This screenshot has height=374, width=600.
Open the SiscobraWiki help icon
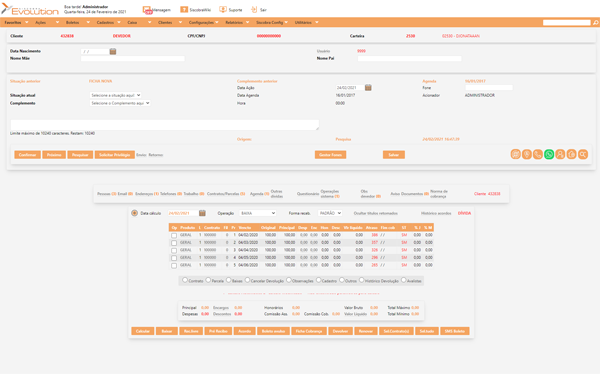coord(184,10)
